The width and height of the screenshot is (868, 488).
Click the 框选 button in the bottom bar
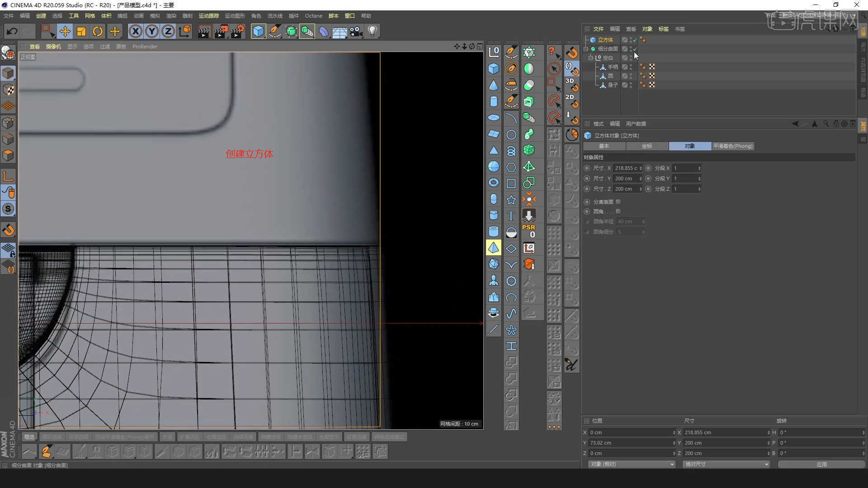pyautogui.click(x=29, y=436)
